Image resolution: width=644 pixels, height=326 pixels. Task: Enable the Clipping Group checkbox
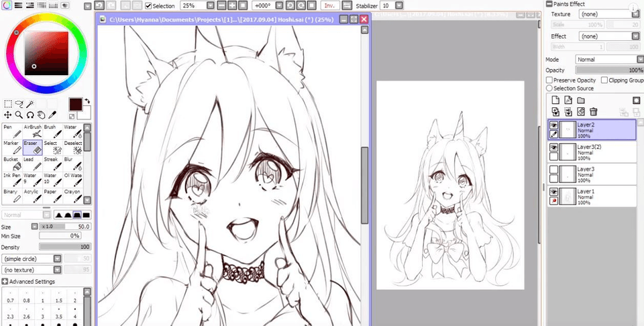604,80
